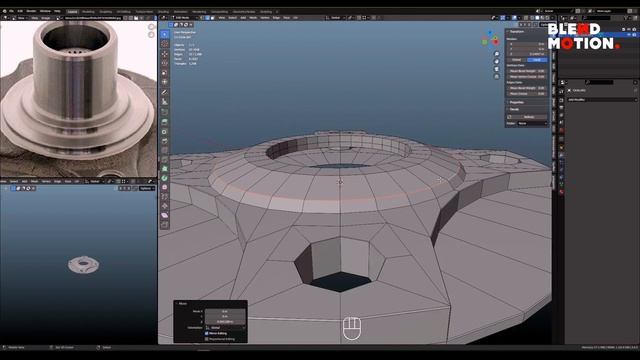Toggle Local coordinates in Transform panel
Image resolution: width=640 pixels, height=360 pixels.
point(536,60)
